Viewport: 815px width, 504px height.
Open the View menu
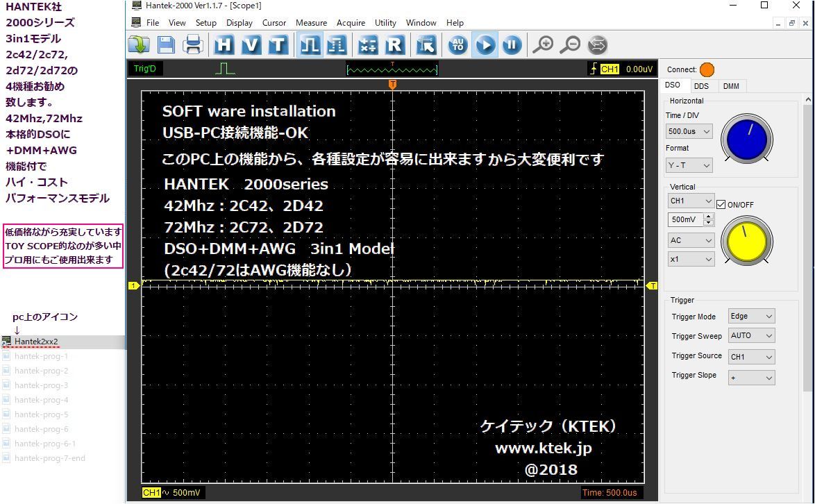177,23
